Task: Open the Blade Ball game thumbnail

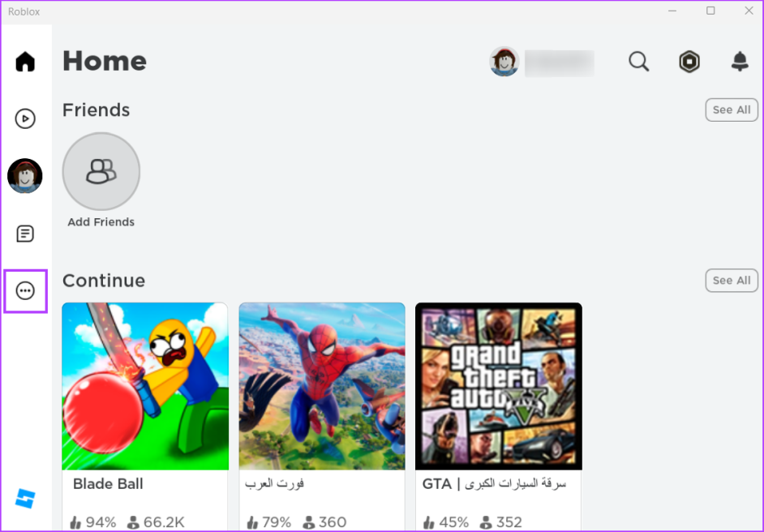Action: point(145,386)
